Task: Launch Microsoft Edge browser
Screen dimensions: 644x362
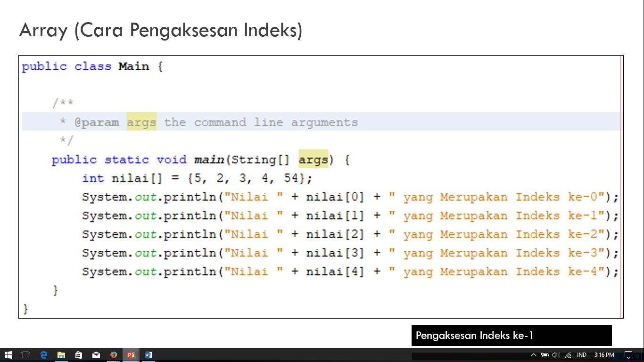Action: (43, 354)
